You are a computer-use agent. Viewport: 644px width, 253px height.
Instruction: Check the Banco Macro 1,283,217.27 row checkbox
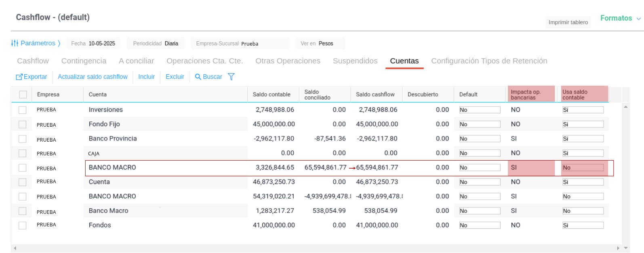[x=23, y=211]
